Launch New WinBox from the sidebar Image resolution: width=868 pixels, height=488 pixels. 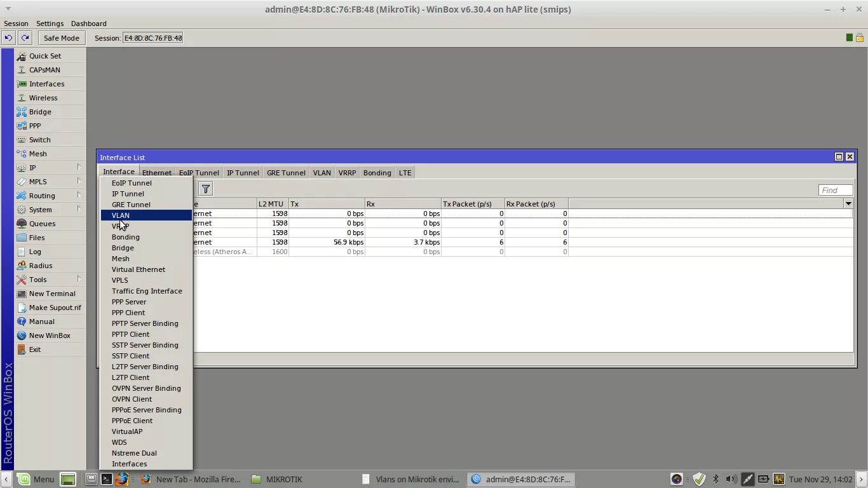[x=50, y=335]
